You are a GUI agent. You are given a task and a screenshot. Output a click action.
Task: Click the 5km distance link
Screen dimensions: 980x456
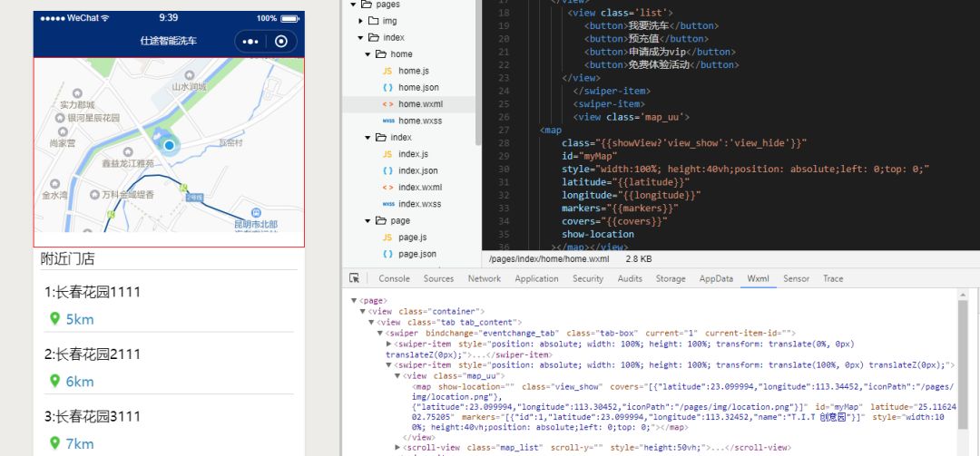pyautogui.click(x=80, y=319)
